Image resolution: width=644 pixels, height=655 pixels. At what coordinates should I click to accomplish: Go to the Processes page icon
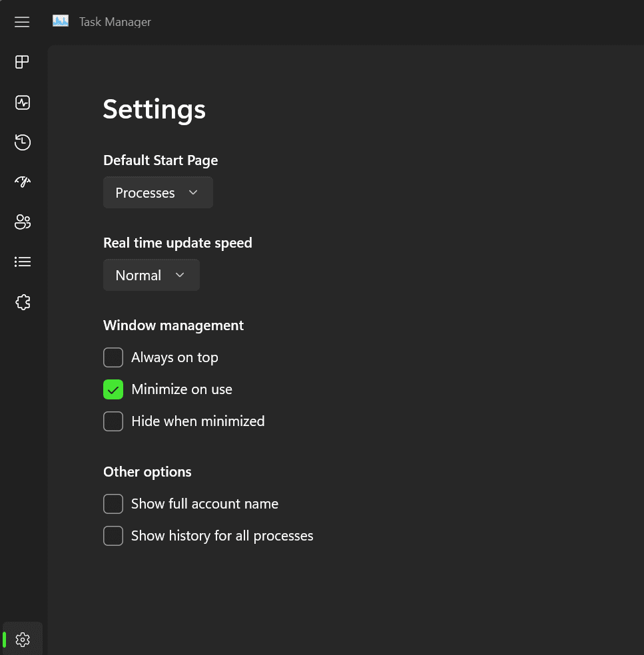click(22, 63)
